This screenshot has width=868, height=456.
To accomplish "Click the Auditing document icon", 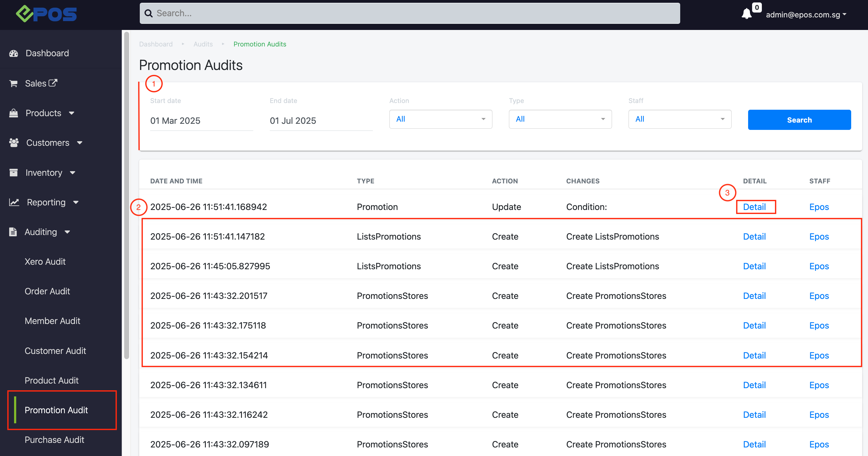I will click(x=13, y=232).
